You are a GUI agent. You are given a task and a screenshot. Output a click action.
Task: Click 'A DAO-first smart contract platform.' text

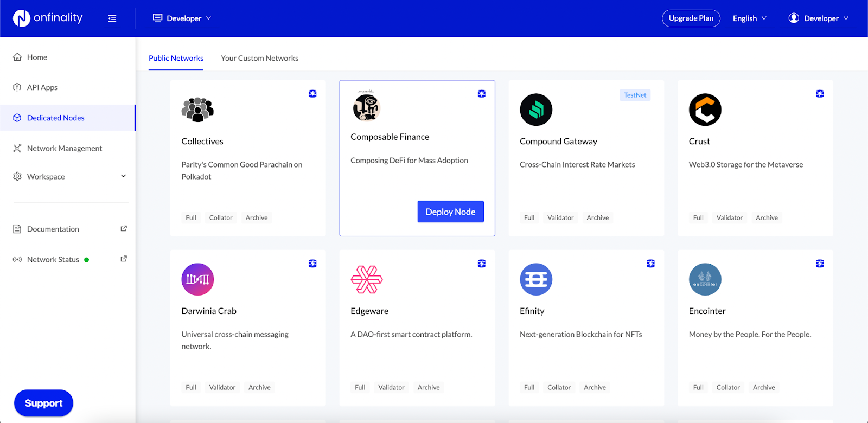coord(411,334)
